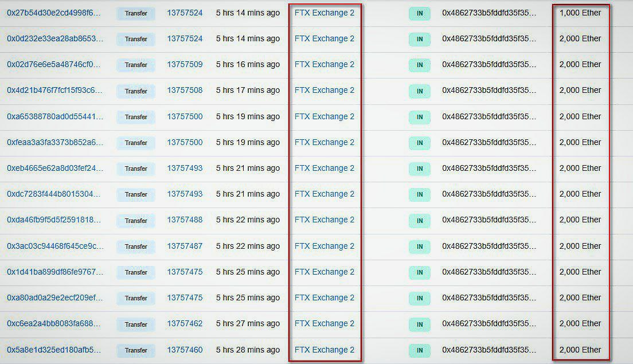View block 13757488

coord(185,220)
